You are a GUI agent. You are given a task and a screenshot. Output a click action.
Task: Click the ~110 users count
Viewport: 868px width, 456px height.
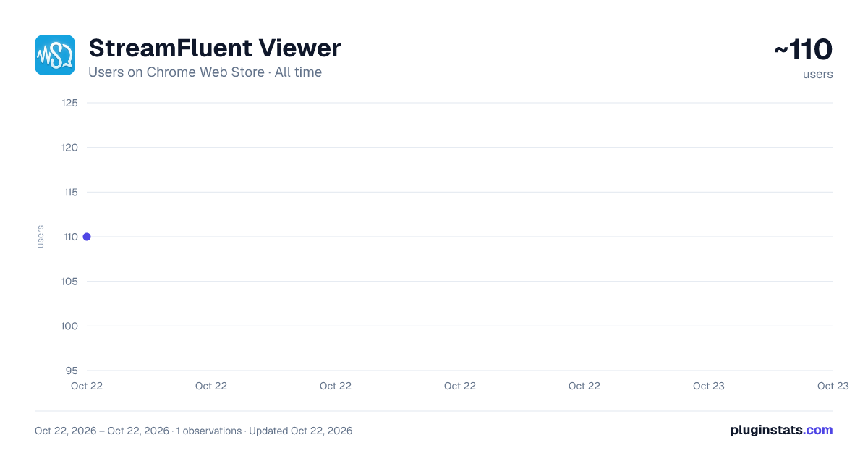(x=803, y=50)
